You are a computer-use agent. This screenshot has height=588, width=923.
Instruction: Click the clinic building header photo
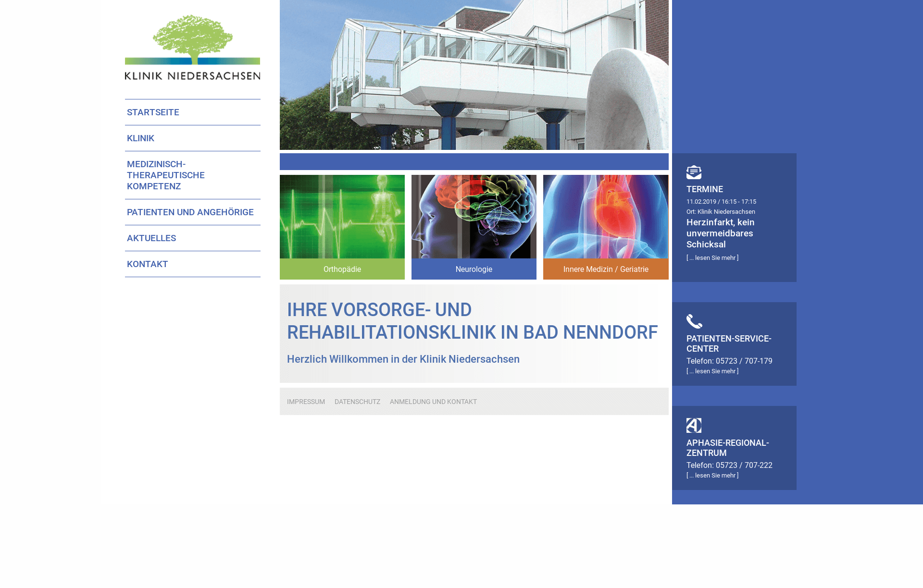474,75
